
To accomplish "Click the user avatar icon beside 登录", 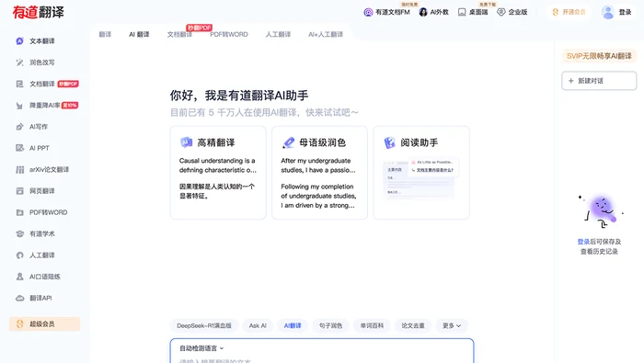I will coord(608,12).
